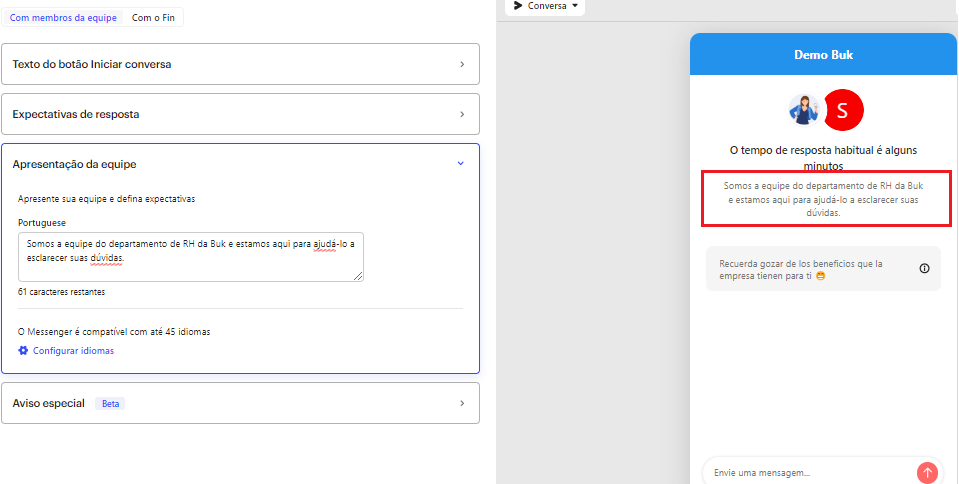The height and width of the screenshot is (484, 959).
Task: Click the woman avatar in messenger preview
Action: point(803,109)
